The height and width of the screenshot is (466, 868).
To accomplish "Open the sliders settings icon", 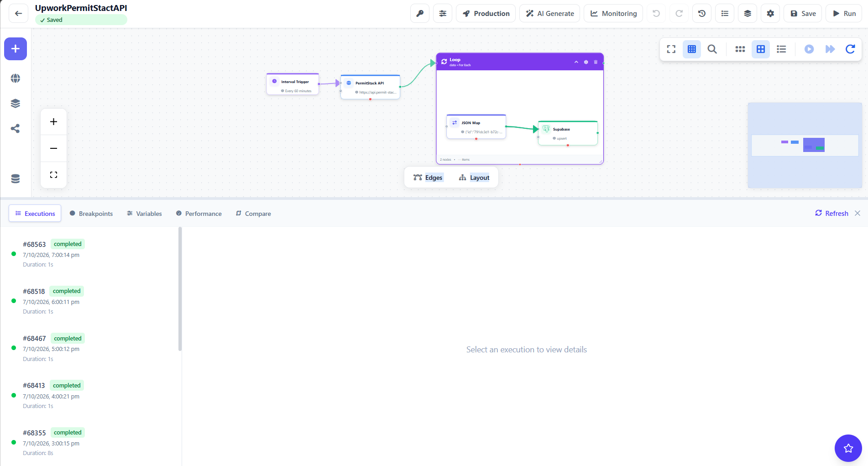I will pos(443,14).
